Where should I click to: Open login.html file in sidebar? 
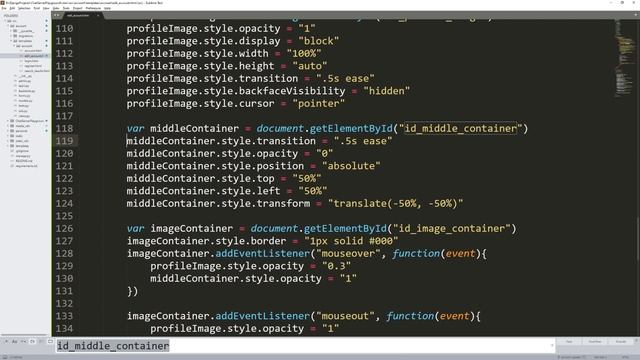[31, 61]
